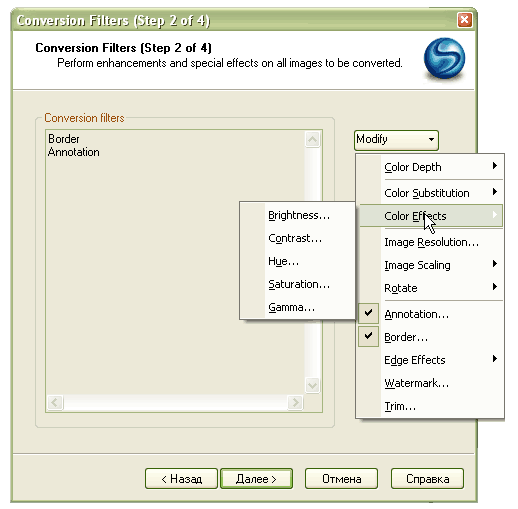This screenshot has width=518, height=509.
Task: Expand the Edge Effects submenu
Action: click(430, 360)
